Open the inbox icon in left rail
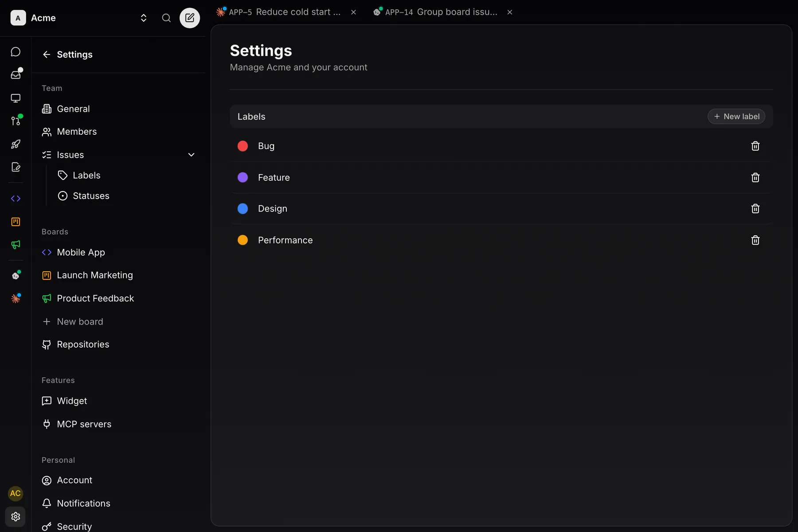This screenshot has height=532, width=798. click(x=16, y=75)
